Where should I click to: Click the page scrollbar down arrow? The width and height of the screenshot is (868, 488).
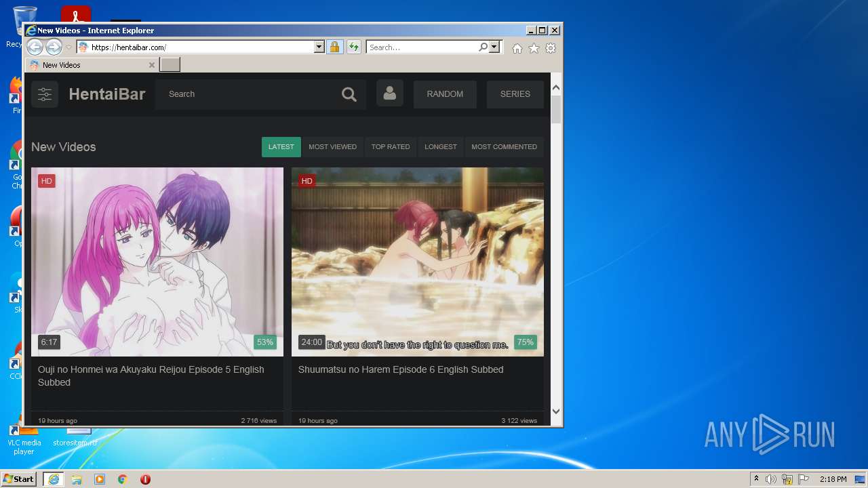556,411
